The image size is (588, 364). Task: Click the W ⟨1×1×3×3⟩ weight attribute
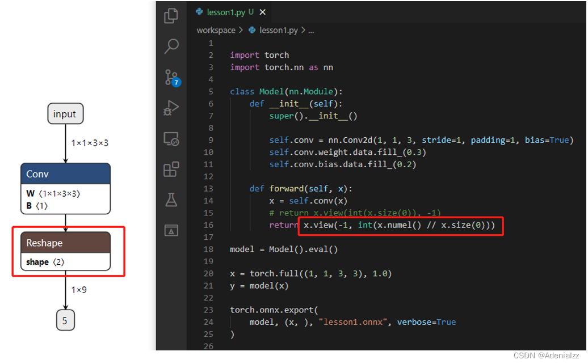click(x=53, y=193)
